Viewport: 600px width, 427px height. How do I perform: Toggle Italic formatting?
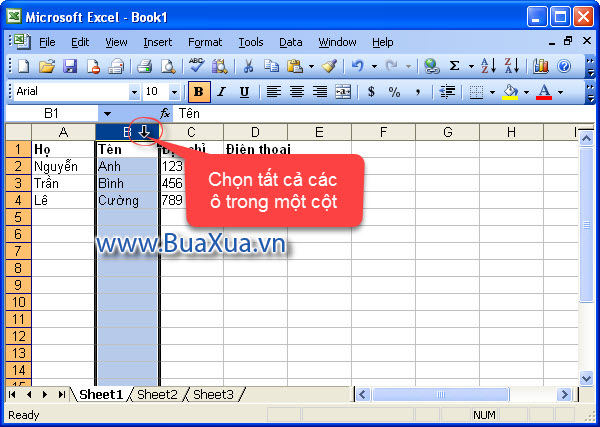click(222, 92)
